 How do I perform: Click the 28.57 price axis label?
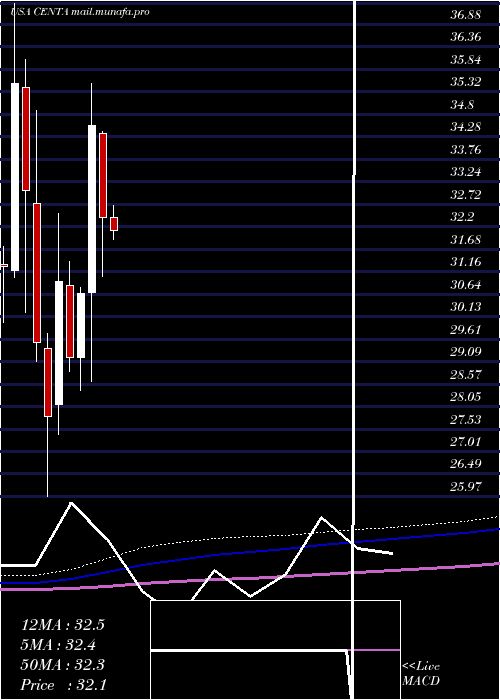pos(466,374)
